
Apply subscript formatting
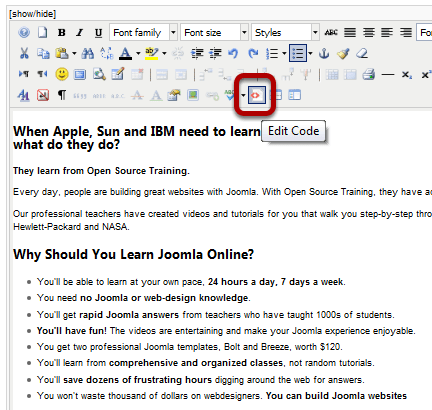[406, 74]
